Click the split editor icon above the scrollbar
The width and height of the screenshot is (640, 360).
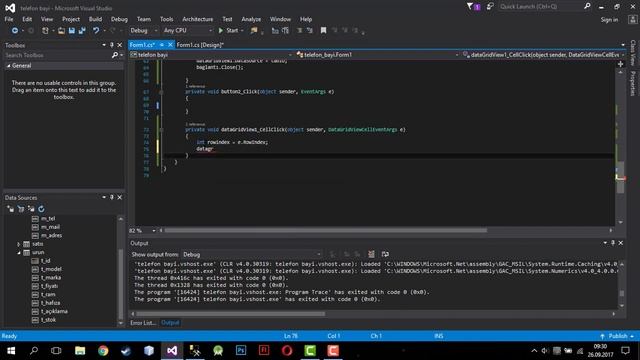pos(620,64)
